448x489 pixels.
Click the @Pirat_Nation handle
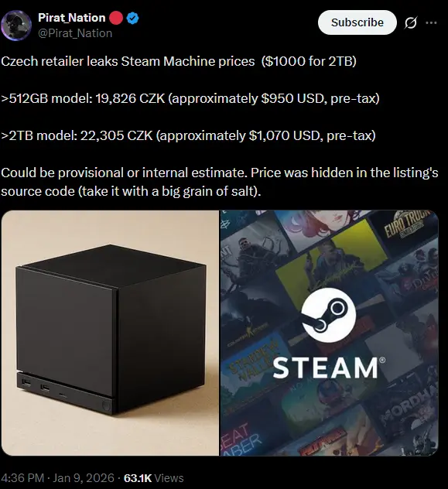[x=75, y=33]
